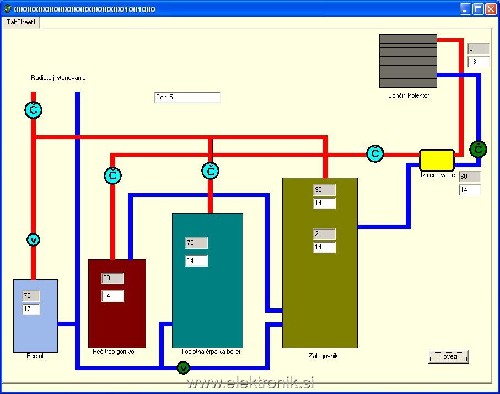The height and width of the screenshot is (394, 500).
Task: Click the cyan pump left of the yellow exchanger
Action: coord(375,154)
